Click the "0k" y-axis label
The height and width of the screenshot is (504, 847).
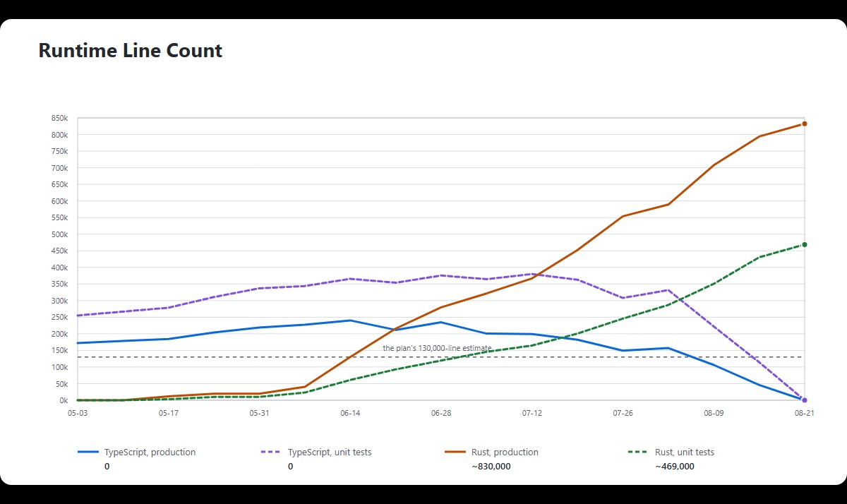pos(64,400)
